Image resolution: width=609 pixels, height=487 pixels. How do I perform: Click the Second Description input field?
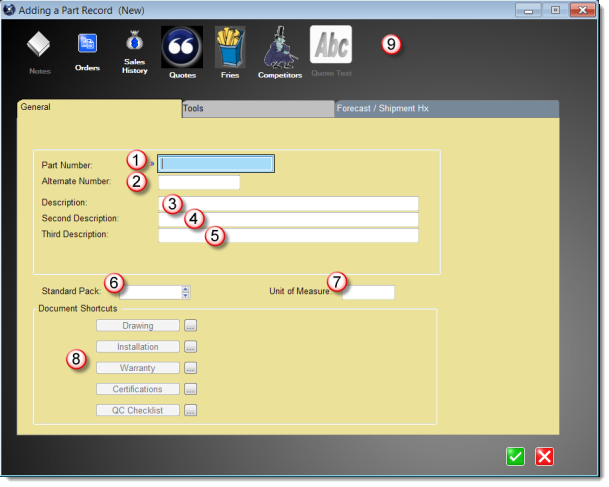(x=288, y=219)
